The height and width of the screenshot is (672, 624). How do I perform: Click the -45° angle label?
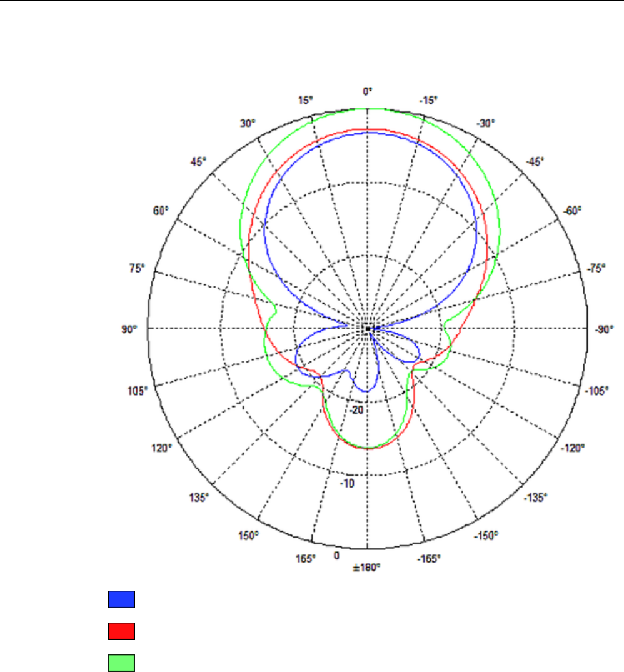coord(535,161)
